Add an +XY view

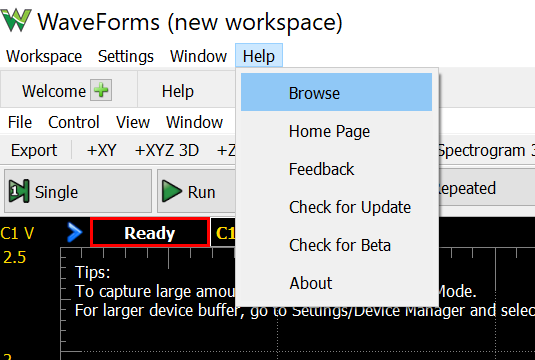pyautogui.click(x=102, y=150)
